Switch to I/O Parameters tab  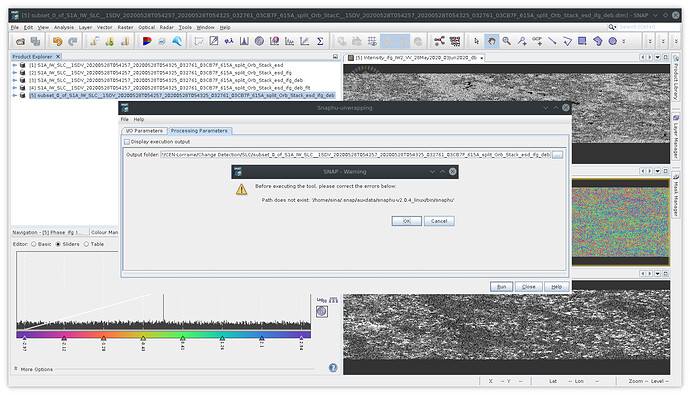pyautogui.click(x=144, y=131)
